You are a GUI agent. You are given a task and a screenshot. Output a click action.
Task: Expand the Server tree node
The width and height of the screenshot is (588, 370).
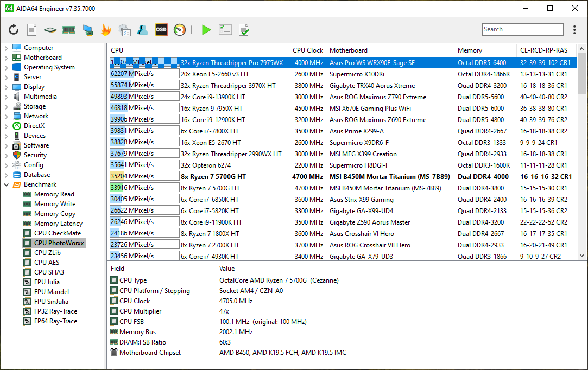pos(6,77)
